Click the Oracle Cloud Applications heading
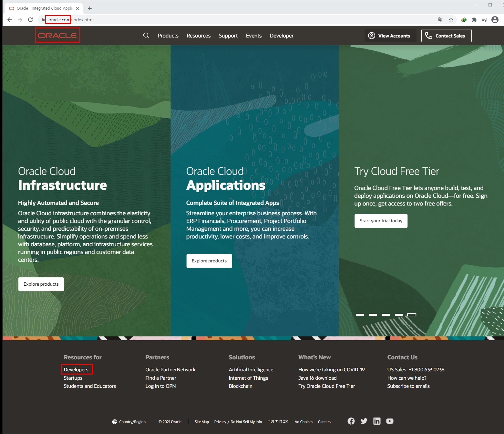504x434 pixels. tap(226, 178)
